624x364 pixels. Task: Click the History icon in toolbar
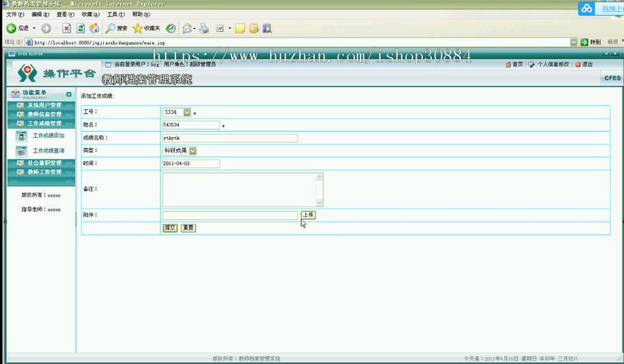pos(171,28)
